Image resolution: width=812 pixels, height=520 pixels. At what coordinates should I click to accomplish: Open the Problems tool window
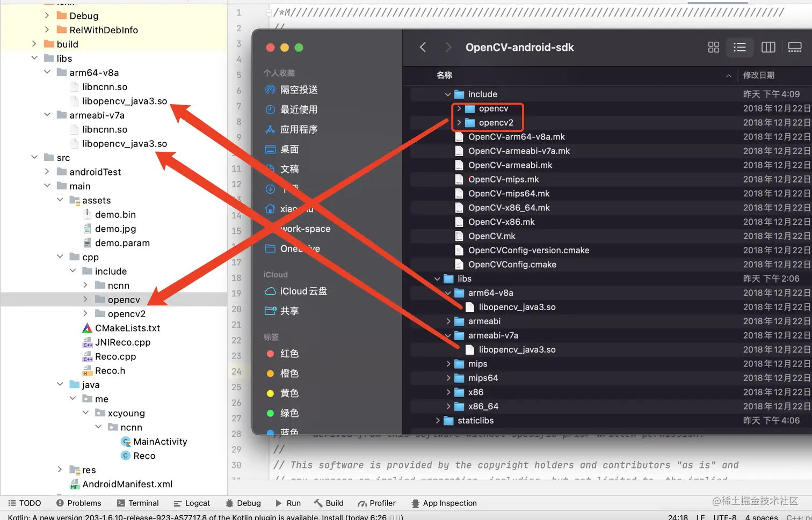pos(78,503)
